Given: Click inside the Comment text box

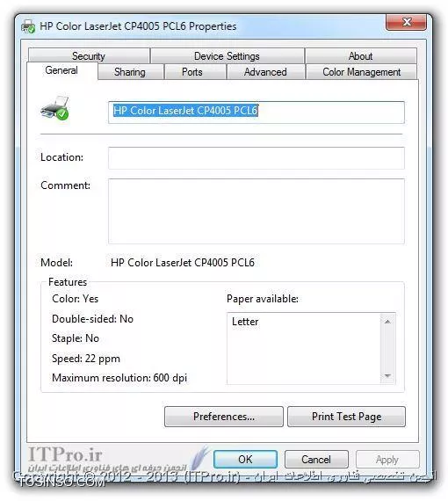Looking at the screenshot, I should coord(257,211).
